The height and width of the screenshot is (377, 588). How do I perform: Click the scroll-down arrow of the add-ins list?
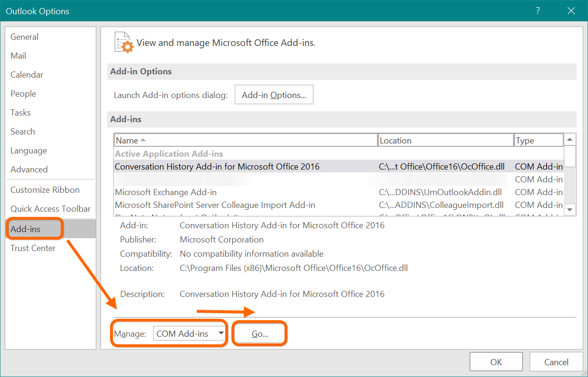(570, 209)
